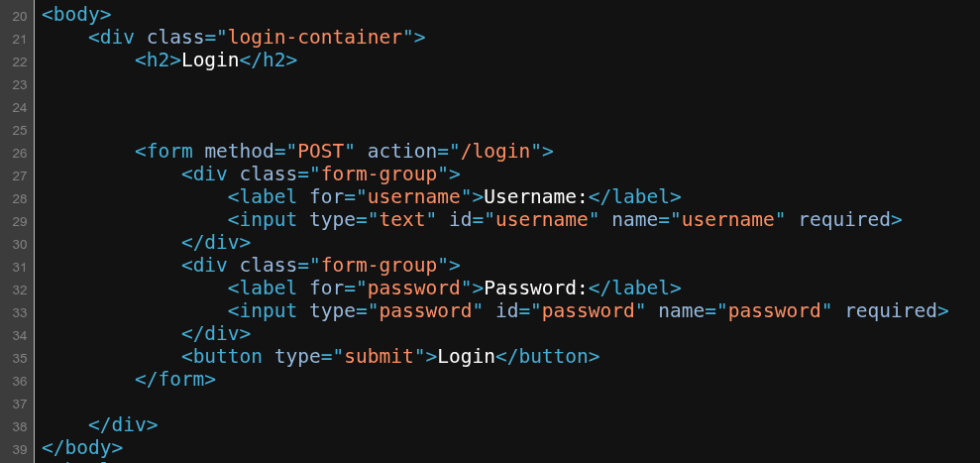
Task: Select line number 26 in the gutter
Action: (20, 154)
